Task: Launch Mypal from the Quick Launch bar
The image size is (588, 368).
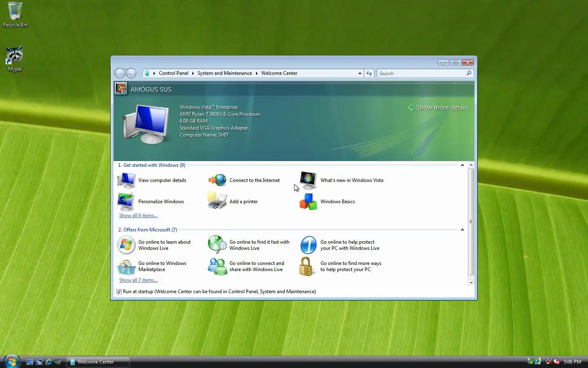Action: click(x=58, y=362)
